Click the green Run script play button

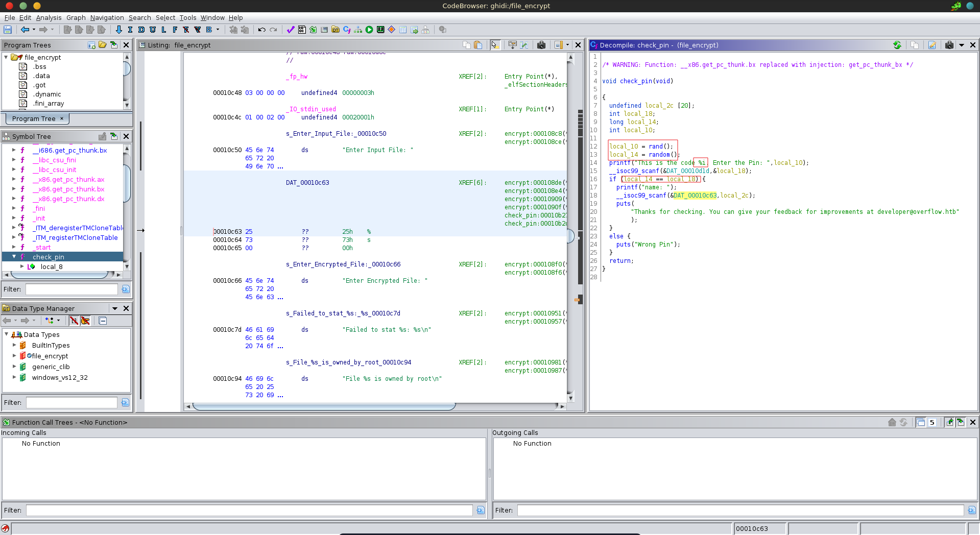[369, 30]
